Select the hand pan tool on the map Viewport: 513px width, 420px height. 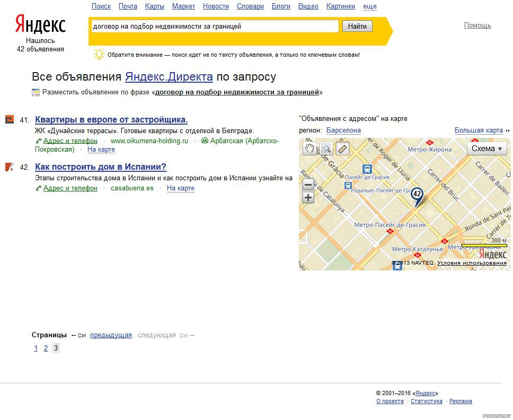[309, 148]
